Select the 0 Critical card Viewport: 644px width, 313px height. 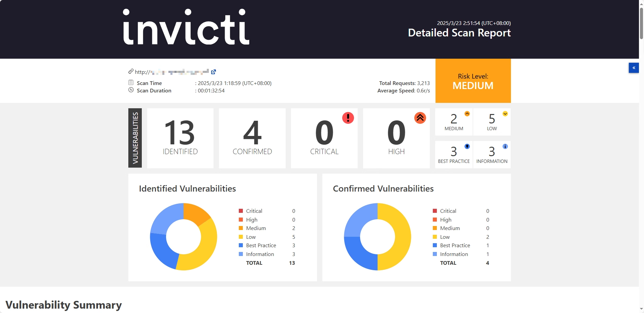pyautogui.click(x=324, y=138)
